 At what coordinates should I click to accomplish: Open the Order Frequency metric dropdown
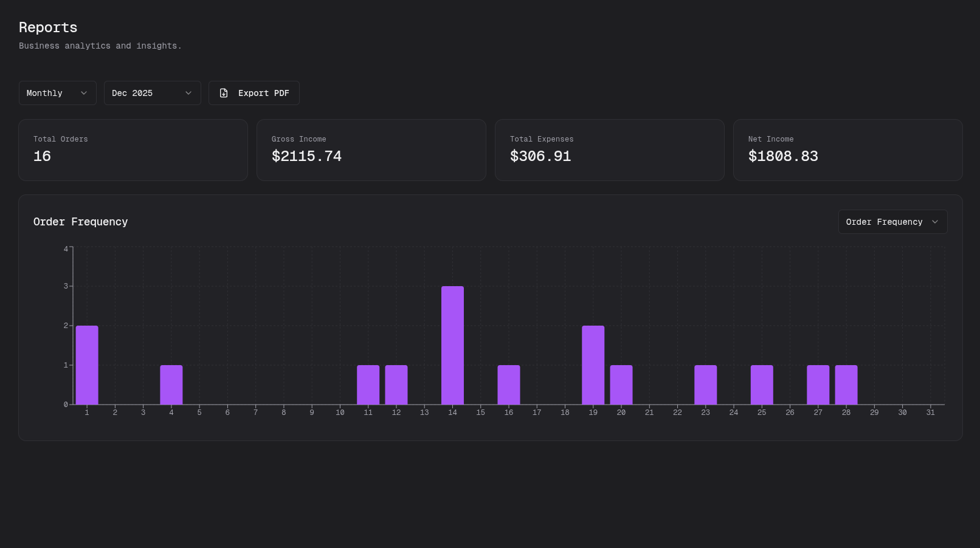pyautogui.click(x=892, y=222)
